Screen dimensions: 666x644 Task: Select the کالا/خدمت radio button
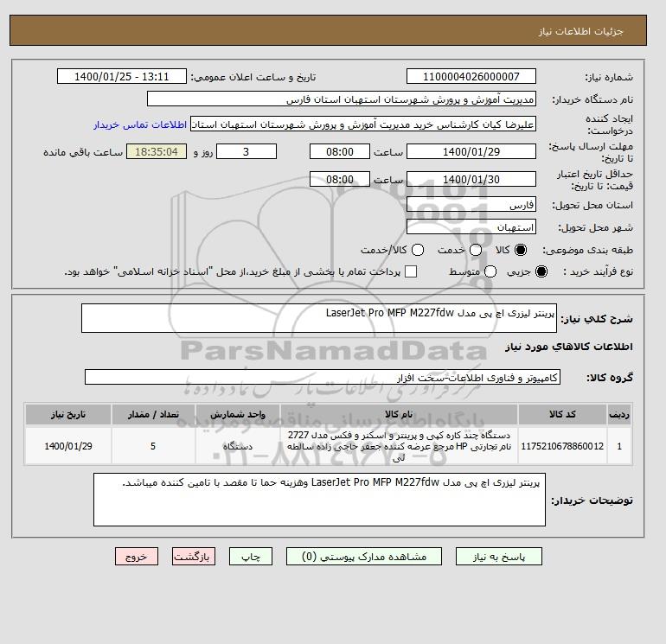[x=418, y=250]
